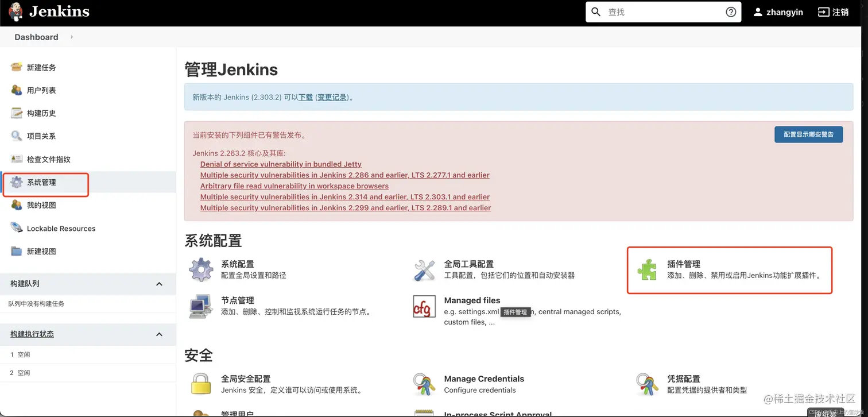The height and width of the screenshot is (417, 868).
Task: Select the 节点管理 computer icon
Action: tap(200, 306)
